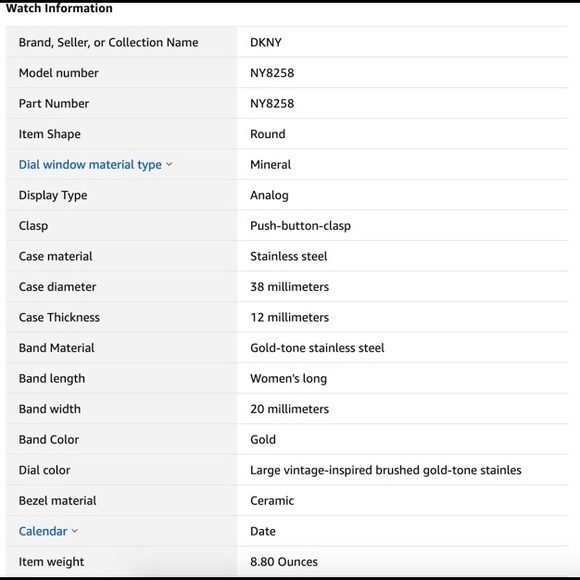This screenshot has height=580, width=580.
Task: Select the Analog display type value
Action: pos(269,195)
